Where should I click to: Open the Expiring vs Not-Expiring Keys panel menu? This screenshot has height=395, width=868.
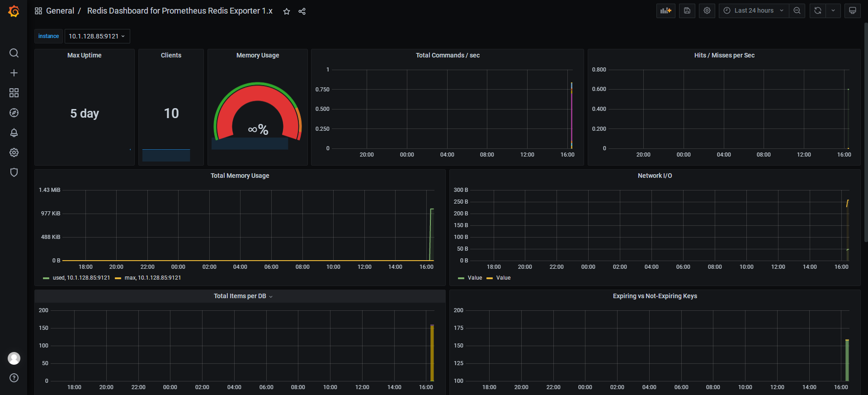click(655, 296)
